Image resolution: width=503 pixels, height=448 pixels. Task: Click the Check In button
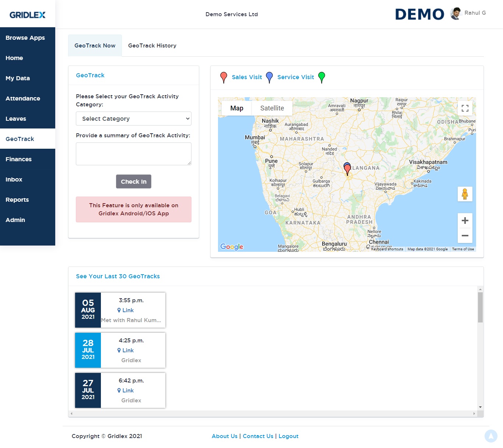[x=134, y=181]
